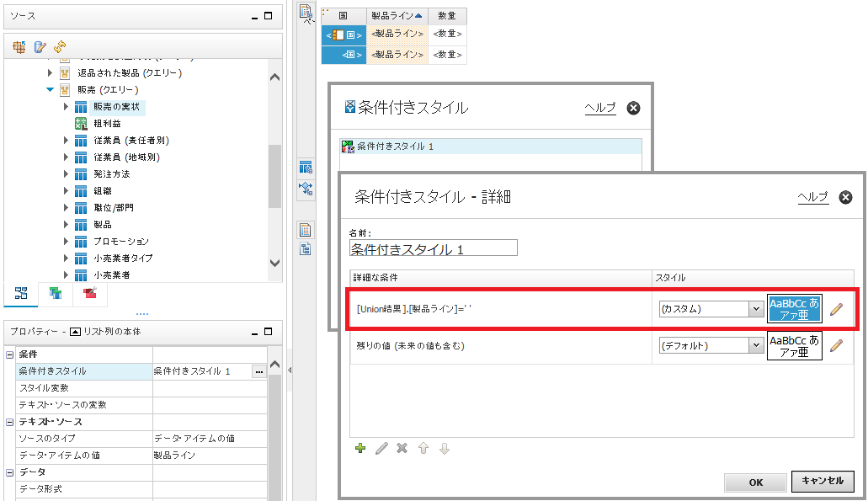Click the green plus add-condition icon
The image size is (868, 501).
pos(360,449)
